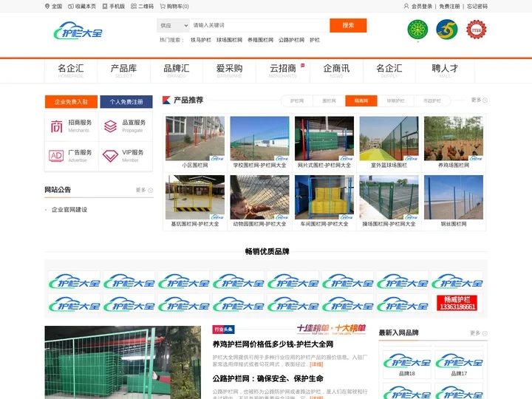Click the 畅威护栏 red brand banner
This screenshot has height=399, width=532.
pos(457,303)
